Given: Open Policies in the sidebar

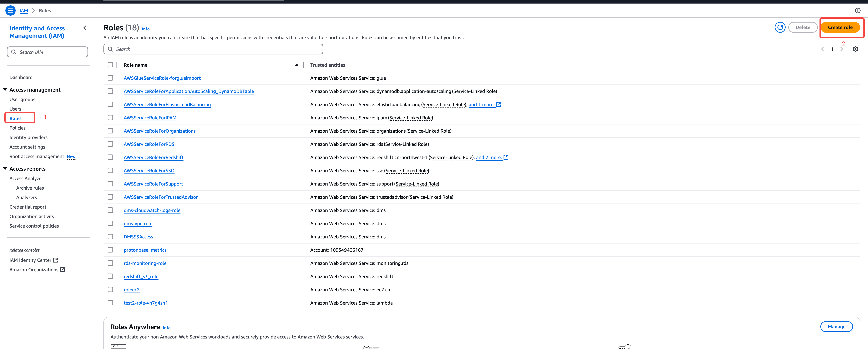Looking at the screenshot, I should (x=17, y=128).
